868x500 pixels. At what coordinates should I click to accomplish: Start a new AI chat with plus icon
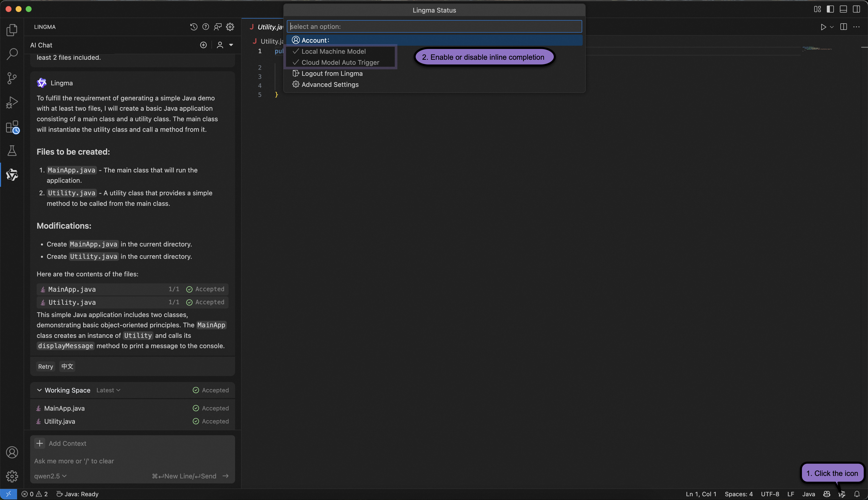(x=203, y=45)
